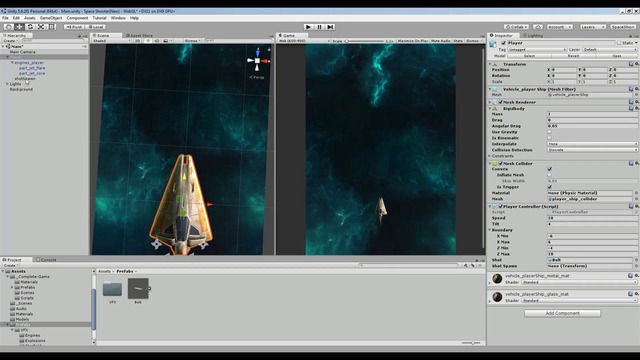640x360 pixels.
Task: Toggle Mesh Renderer enabled checkbox
Action: (500, 102)
